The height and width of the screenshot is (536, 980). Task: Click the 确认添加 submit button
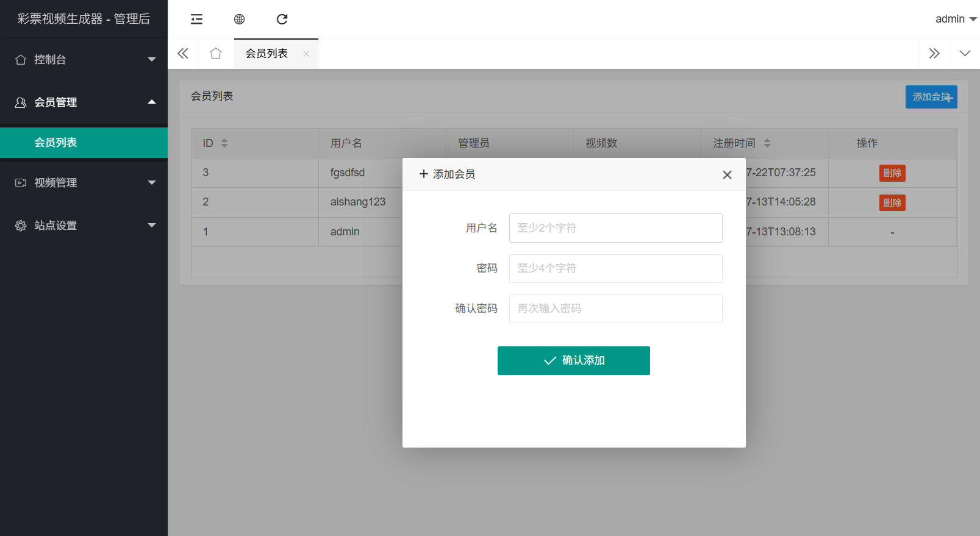coord(574,360)
